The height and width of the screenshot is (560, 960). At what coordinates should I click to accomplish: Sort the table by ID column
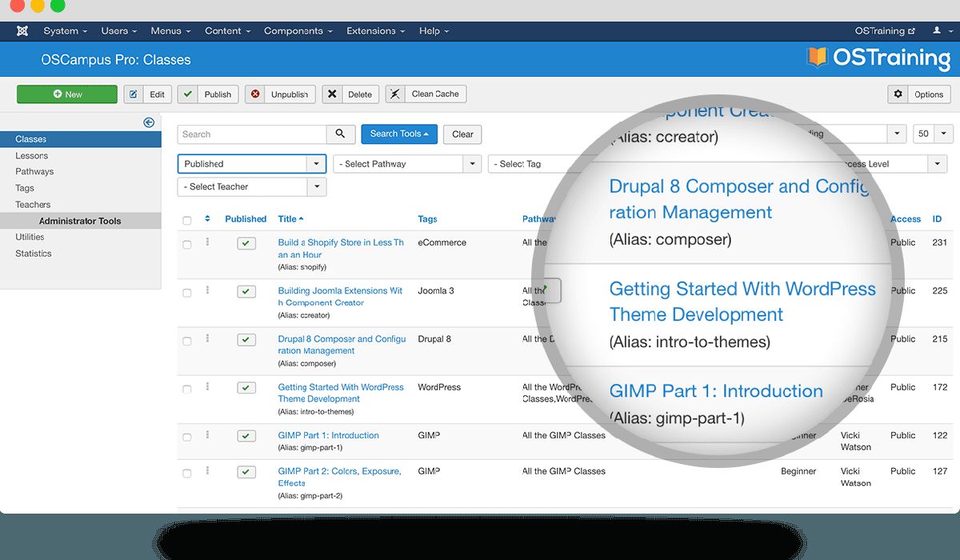pyautogui.click(x=937, y=219)
